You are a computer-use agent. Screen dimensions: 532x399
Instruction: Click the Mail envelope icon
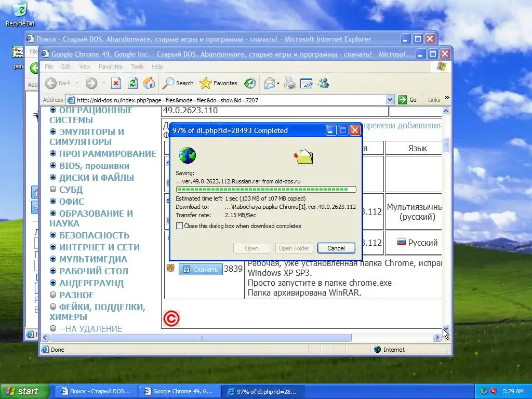pos(270,83)
